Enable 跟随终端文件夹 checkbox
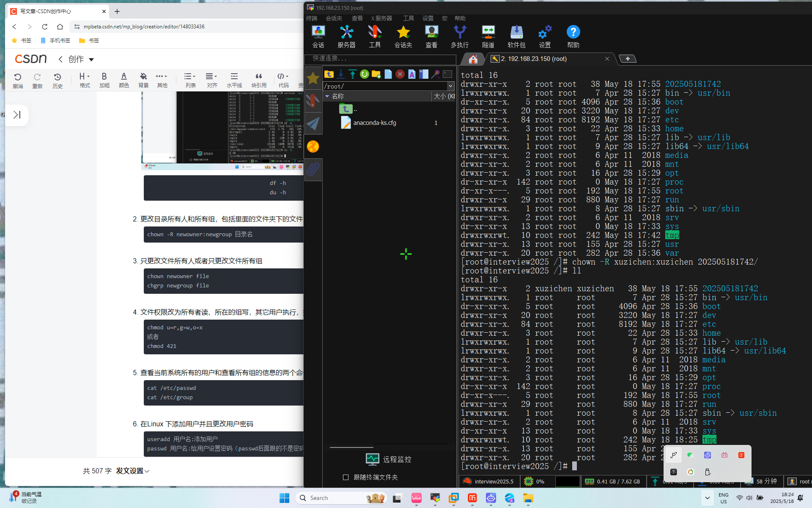812x508 pixels. (346, 477)
